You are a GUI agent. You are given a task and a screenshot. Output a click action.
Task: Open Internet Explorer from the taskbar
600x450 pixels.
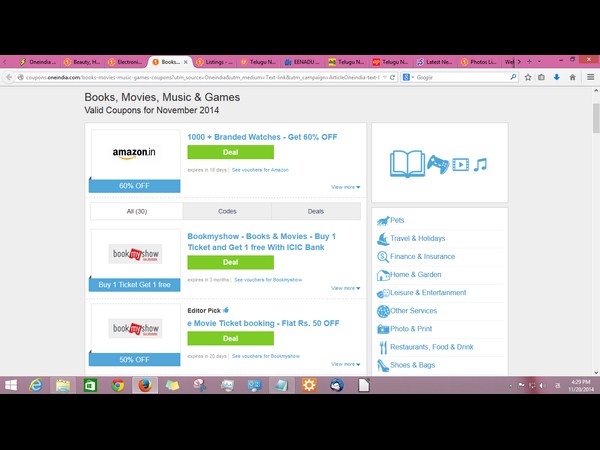[x=36, y=385]
